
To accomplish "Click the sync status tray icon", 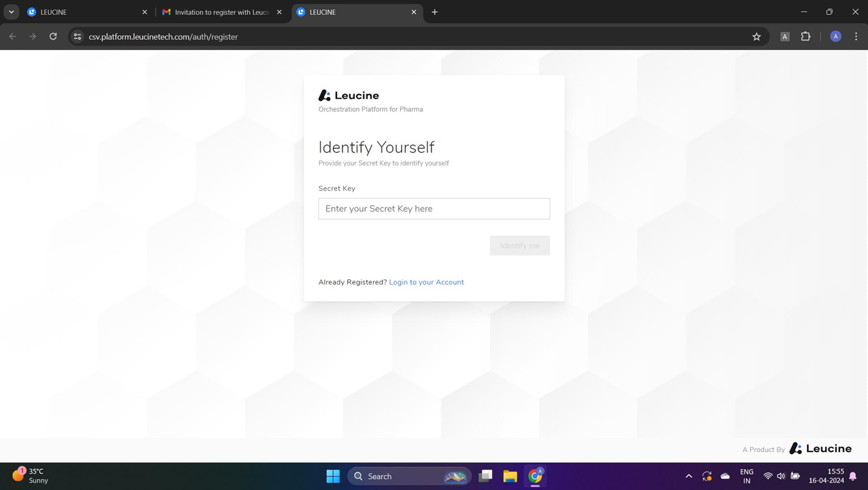I will pos(707,476).
